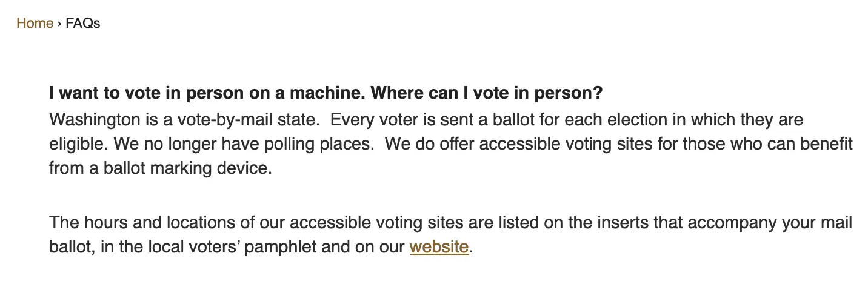The image size is (868, 287).
Task: Click the sentence starting "We do offer accessible"
Action: [618, 144]
